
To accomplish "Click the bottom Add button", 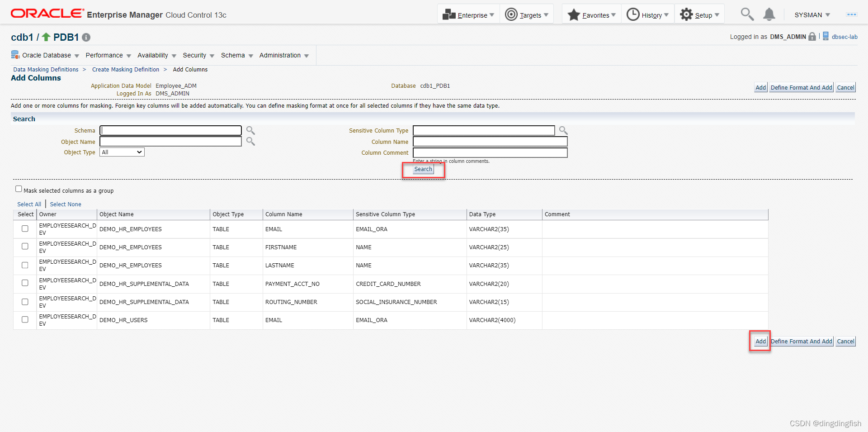I will tap(761, 342).
